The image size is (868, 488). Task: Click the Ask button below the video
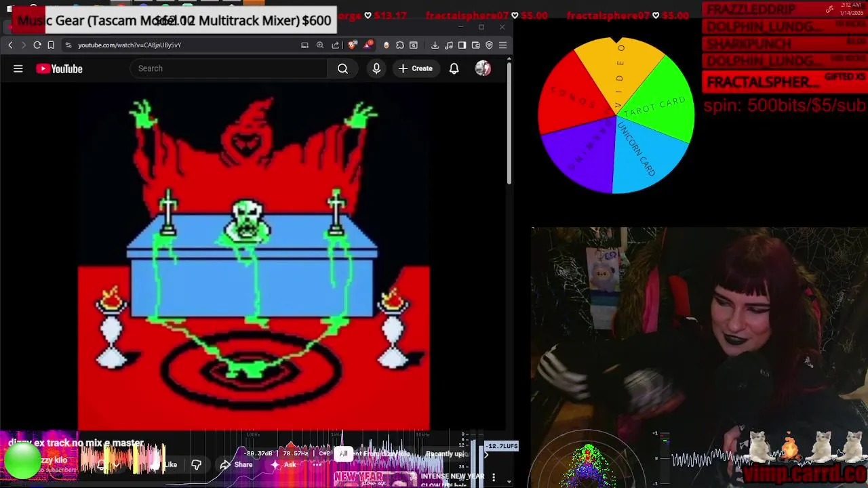coord(284,464)
